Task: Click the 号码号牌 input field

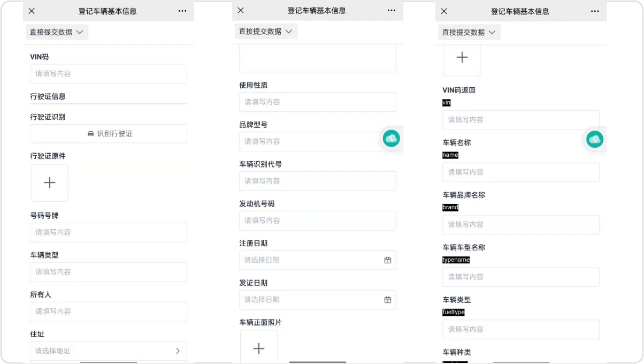Action: tap(109, 232)
